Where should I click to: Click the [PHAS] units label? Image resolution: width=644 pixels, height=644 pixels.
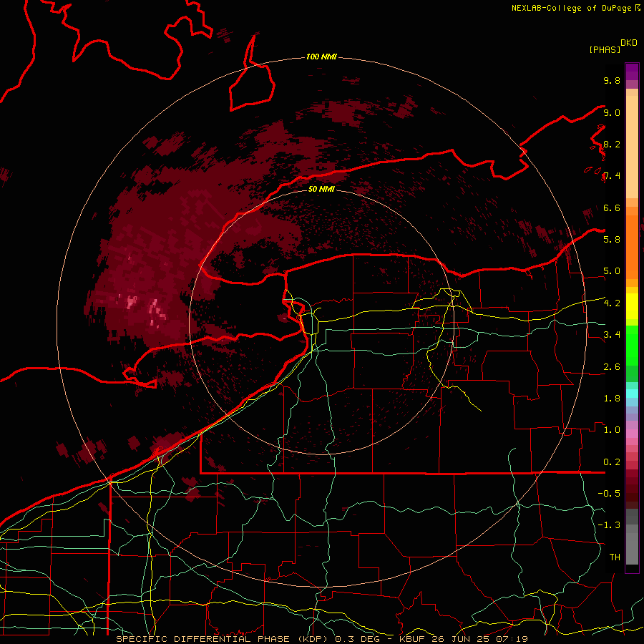605,49
